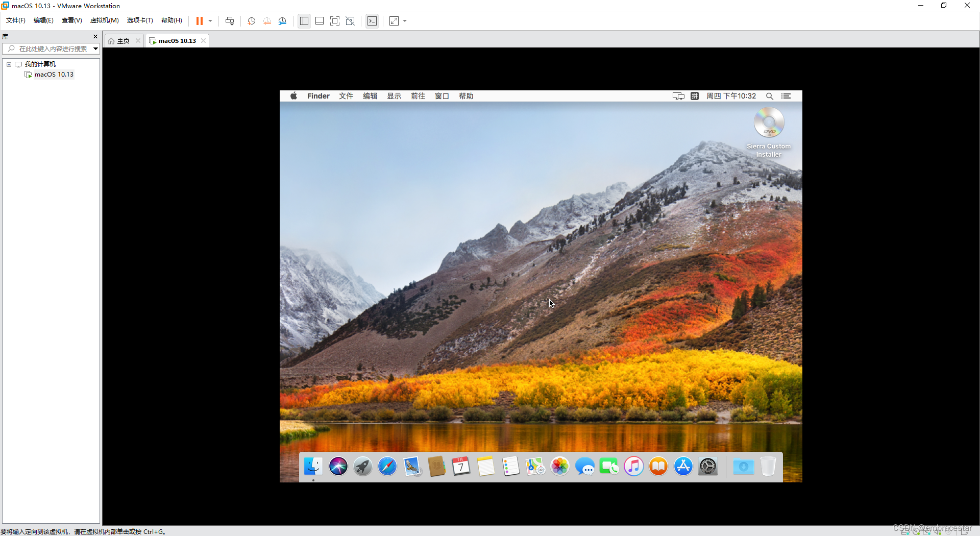Screen dimensions: 980x536
Task: Open the 帮助(H) menu in VMware
Action: coord(171,20)
